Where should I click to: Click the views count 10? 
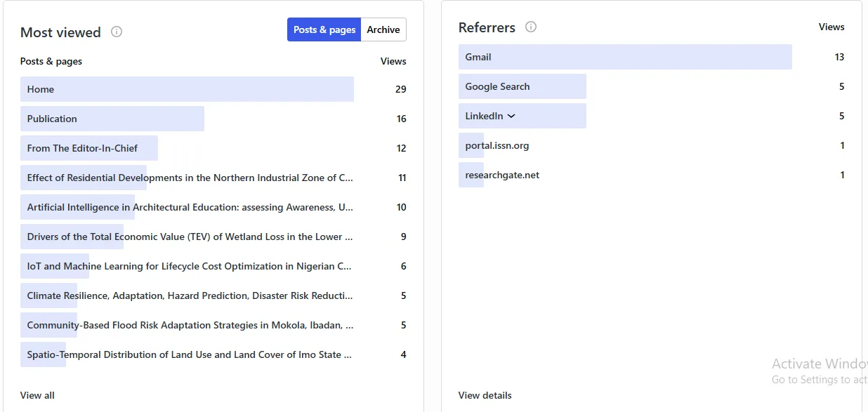(402, 207)
